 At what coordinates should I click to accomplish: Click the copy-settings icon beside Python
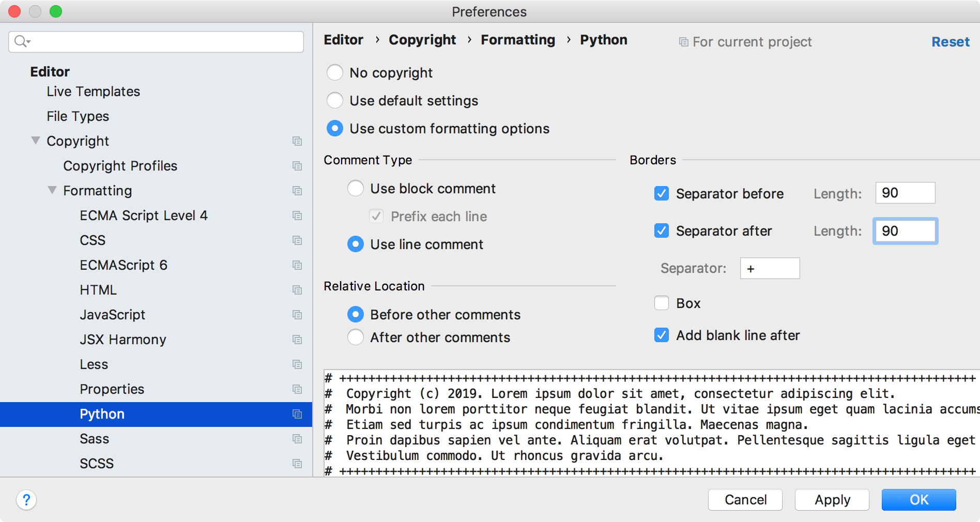pyautogui.click(x=297, y=414)
